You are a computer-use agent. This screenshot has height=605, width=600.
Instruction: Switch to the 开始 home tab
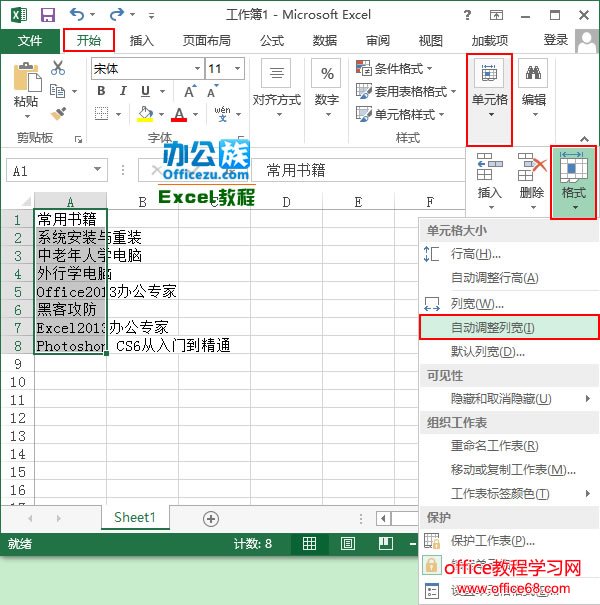(x=89, y=40)
